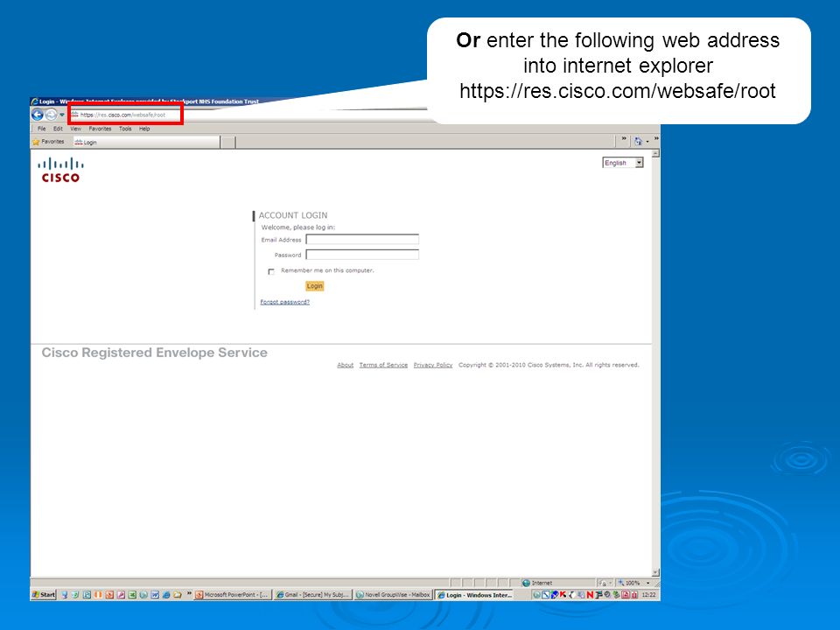Expand the quick launch overflow chevron
Image resolution: width=840 pixels, height=630 pixels.
coord(189,593)
